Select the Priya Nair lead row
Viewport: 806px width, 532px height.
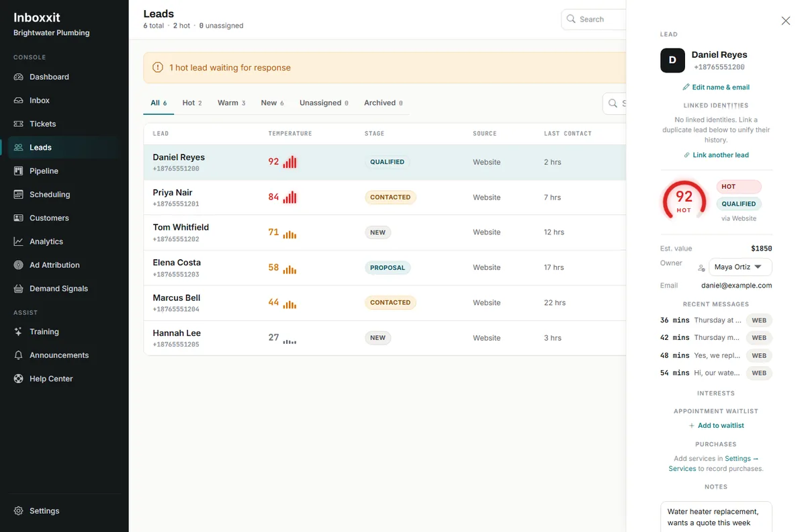(385, 197)
